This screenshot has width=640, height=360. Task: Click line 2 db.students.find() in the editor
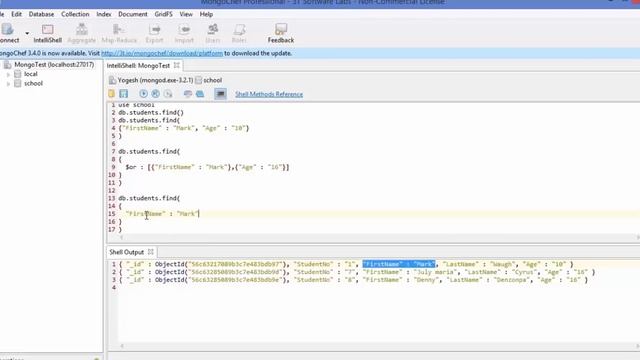[x=151, y=112]
